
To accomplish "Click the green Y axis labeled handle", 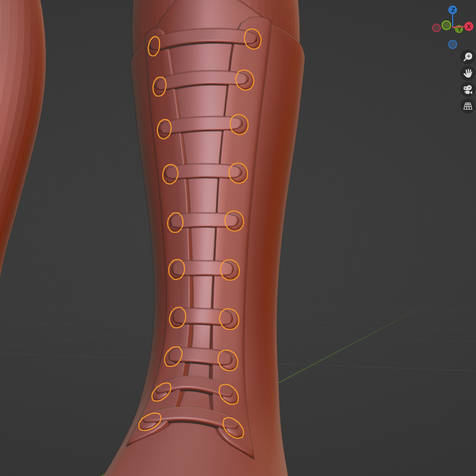I will (459, 29).
